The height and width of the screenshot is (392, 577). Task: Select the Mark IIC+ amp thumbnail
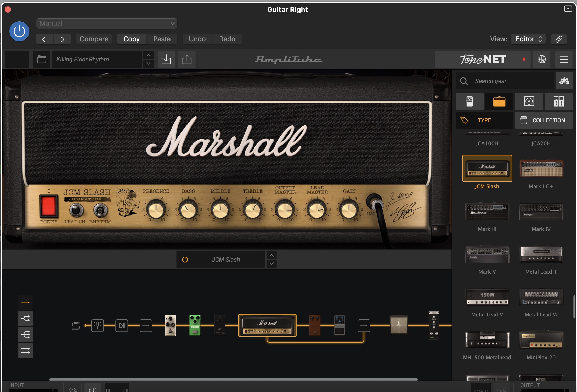click(x=541, y=169)
